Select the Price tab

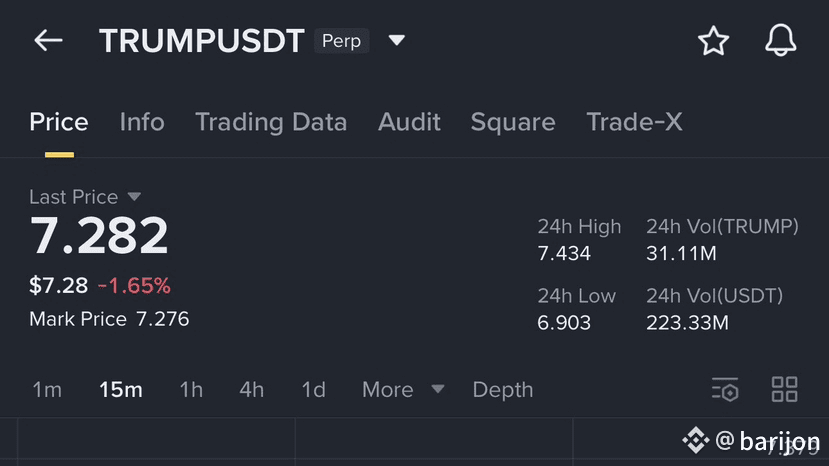(x=59, y=122)
